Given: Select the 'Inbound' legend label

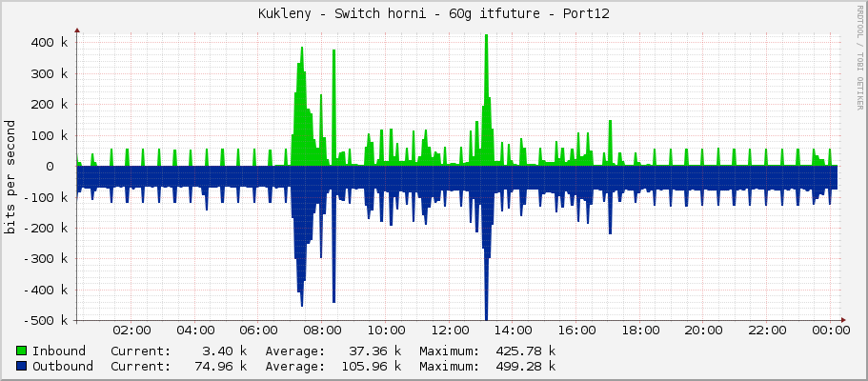Looking at the screenshot, I should pyautogui.click(x=59, y=351).
